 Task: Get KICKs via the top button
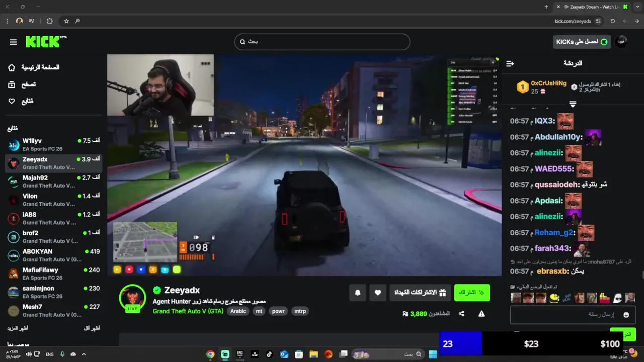coord(582,42)
